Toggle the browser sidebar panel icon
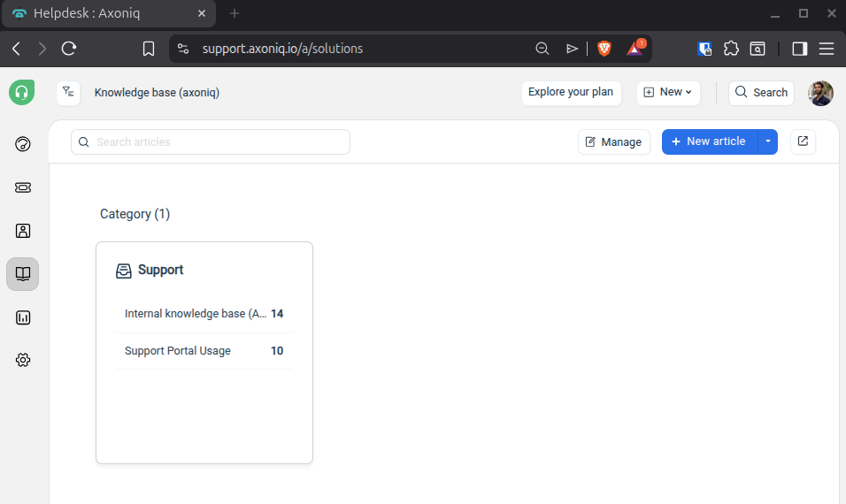Image resolution: width=846 pixels, height=504 pixels. coord(800,49)
